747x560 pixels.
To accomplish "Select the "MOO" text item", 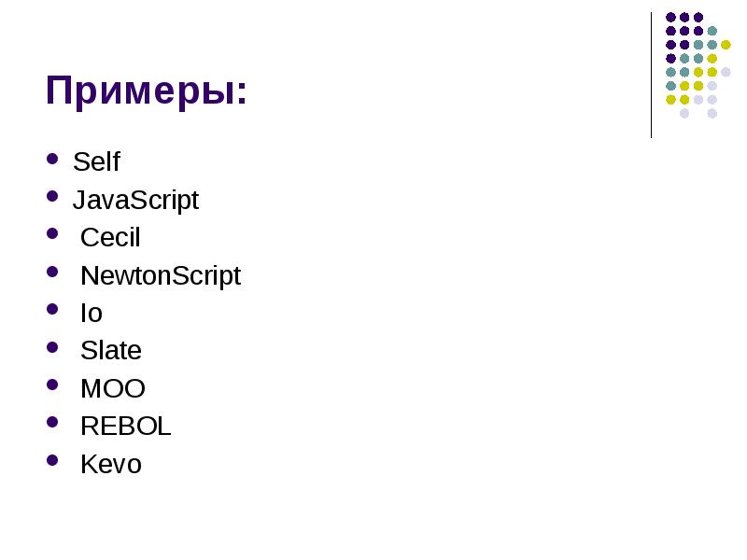I will [113, 389].
